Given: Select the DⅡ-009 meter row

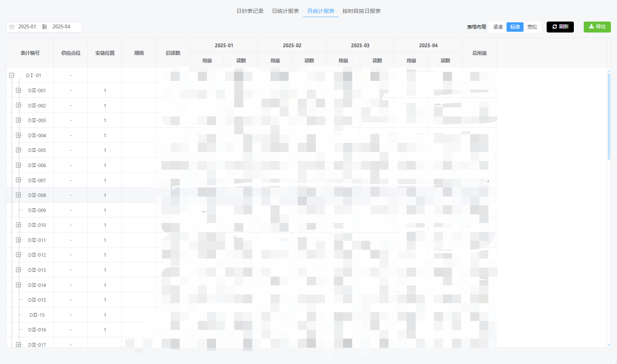Looking at the screenshot, I should (37, 210).
